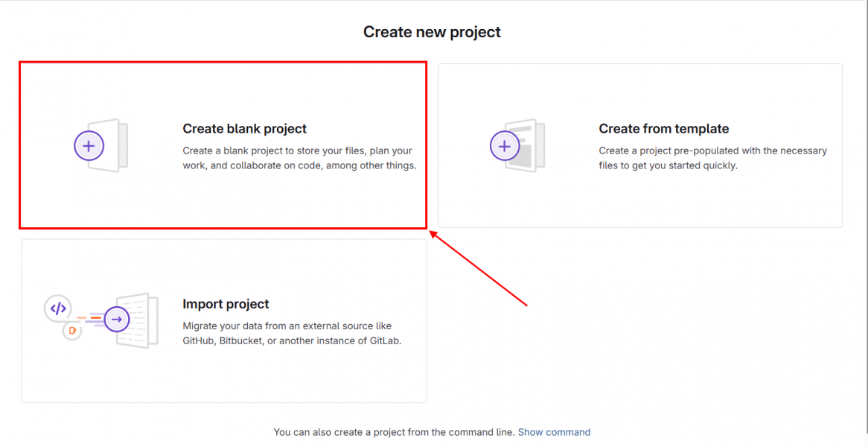Click the Show command link
The image size is (868, 447).
(554, 432)
